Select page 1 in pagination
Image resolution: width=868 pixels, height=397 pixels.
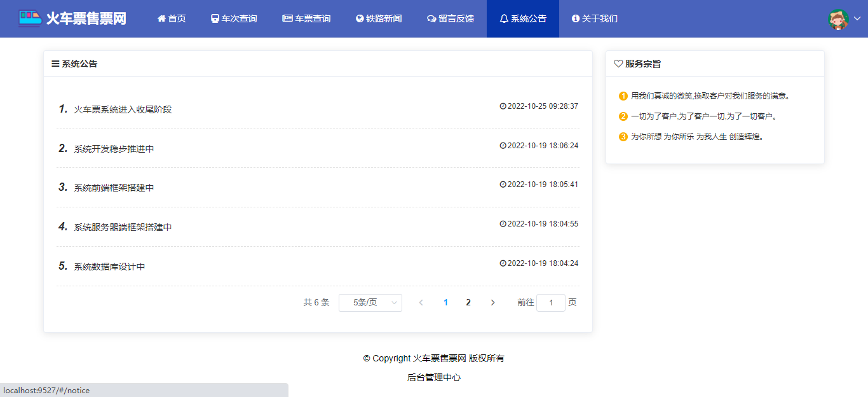445,303
